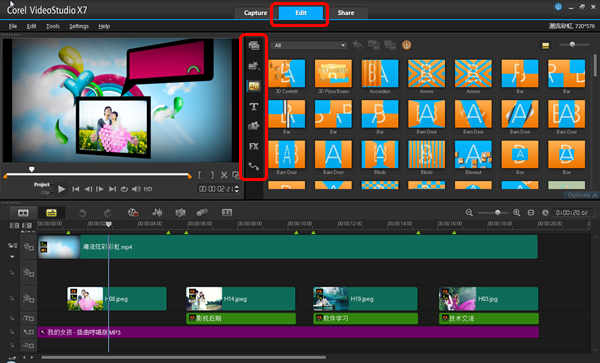Image resolution: width=600 pixels, height=363 pixels.
Task: Toggle Repeat playback button
Action: [124, 189]
